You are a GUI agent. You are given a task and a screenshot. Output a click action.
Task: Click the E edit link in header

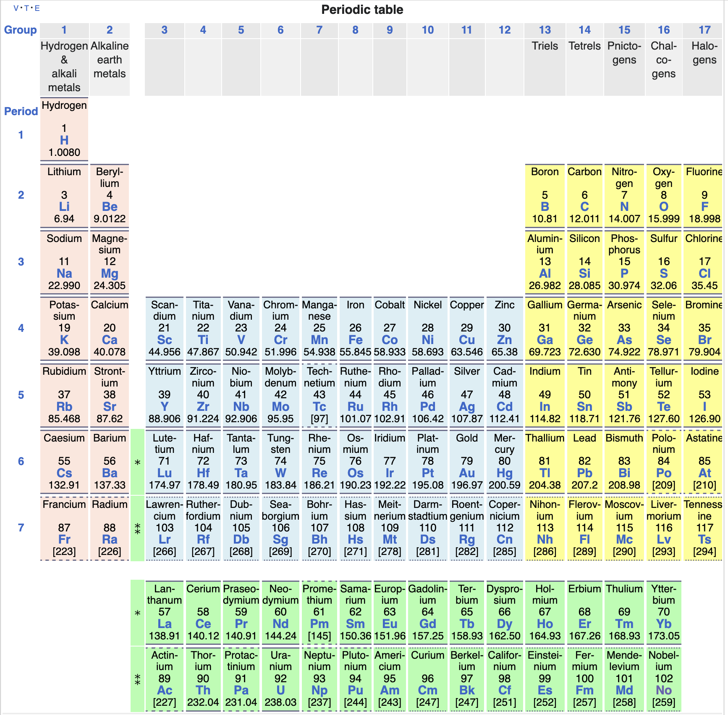pos(37,8)
